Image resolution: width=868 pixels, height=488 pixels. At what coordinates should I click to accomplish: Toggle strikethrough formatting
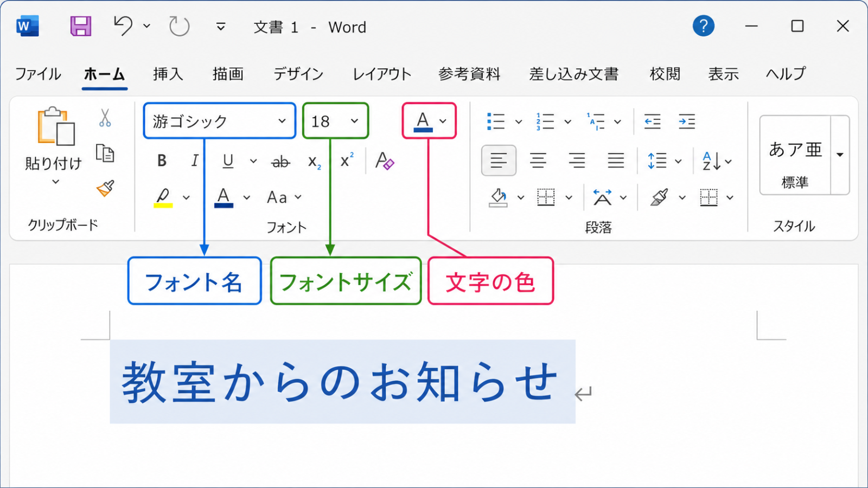(x=280, y=161)
